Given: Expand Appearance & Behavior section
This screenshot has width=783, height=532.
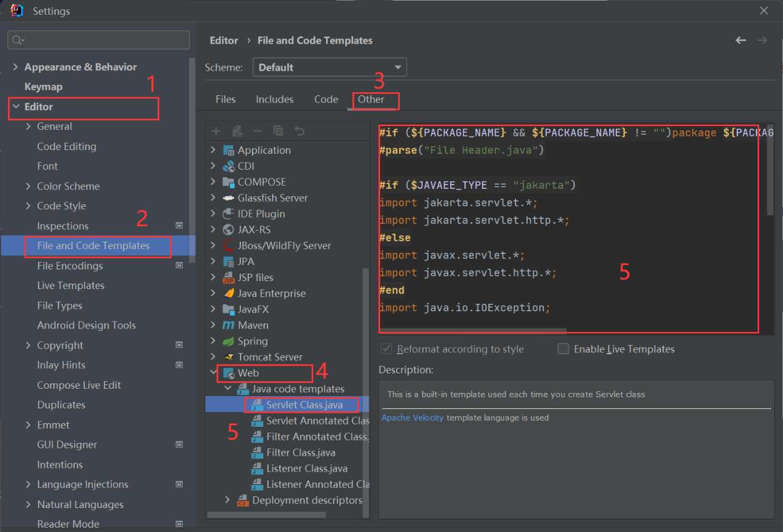Looking at the screenshot, I should 16,67.
